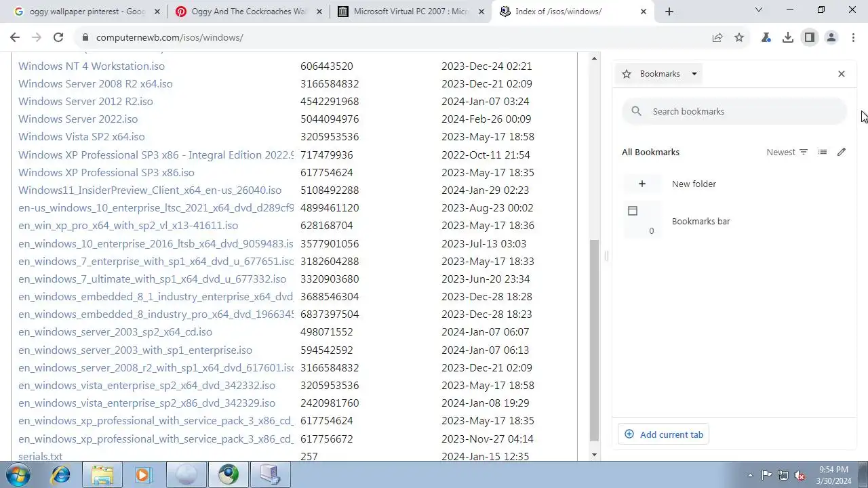Click date 2024-Feb-26 00:09
This screenshot has width=868, height=488.
pyautogui.click(x=486, y=119)
